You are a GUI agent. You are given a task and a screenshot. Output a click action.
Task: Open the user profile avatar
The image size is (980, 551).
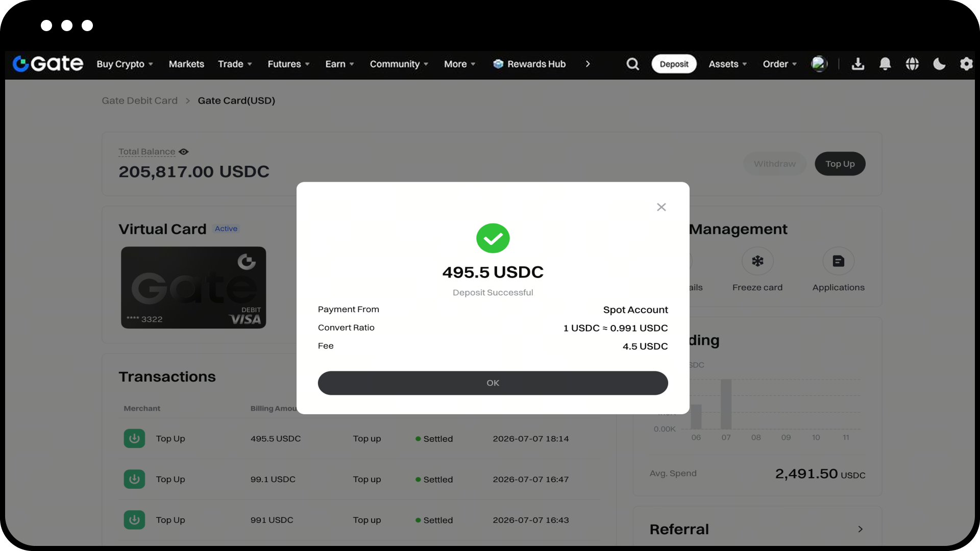click(x=819, y=64)
